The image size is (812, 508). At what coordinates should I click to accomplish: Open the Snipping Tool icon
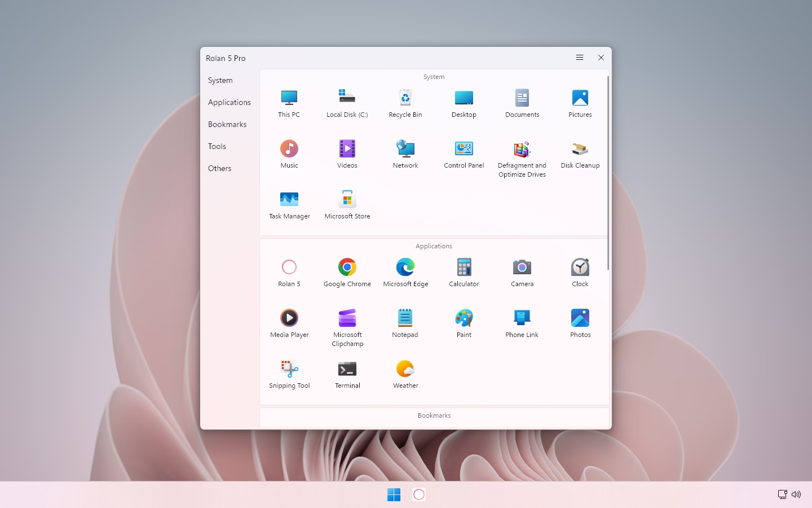point(289,374)
